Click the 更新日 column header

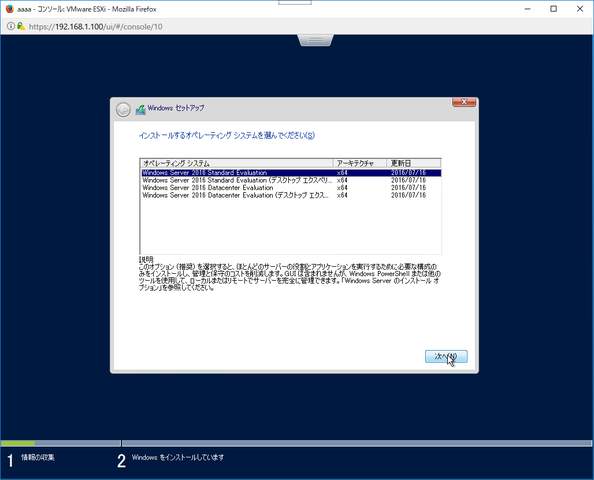414,163
